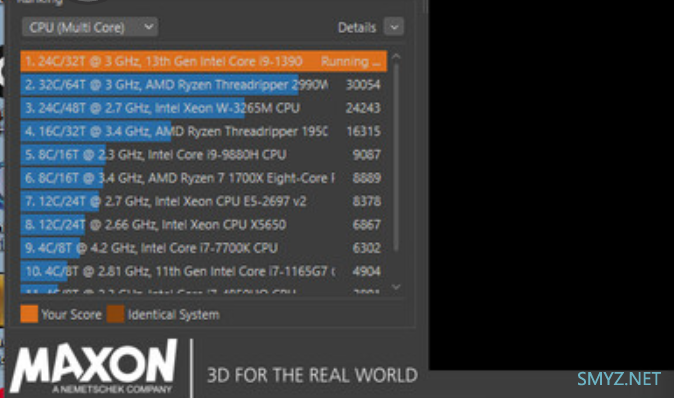Click the ranking list vertical scrollbar
This screenshot has width=674, height=398.
[396, 157]
